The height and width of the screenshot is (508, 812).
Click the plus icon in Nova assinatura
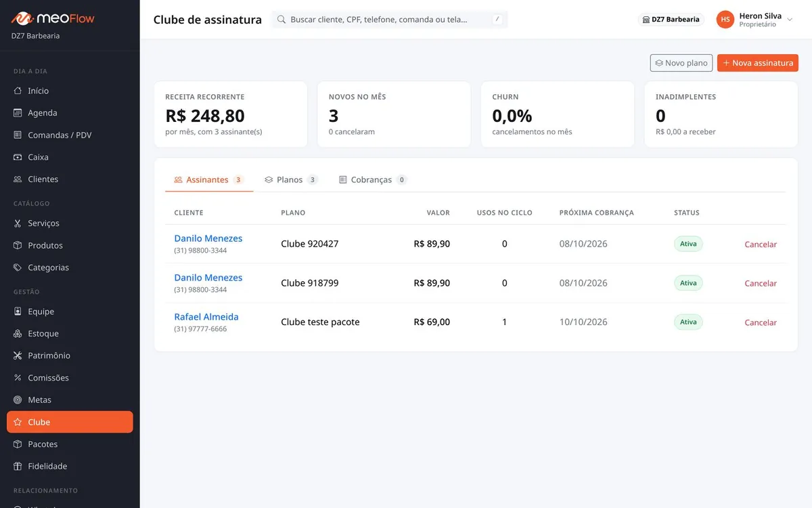(x=726, y=63)
